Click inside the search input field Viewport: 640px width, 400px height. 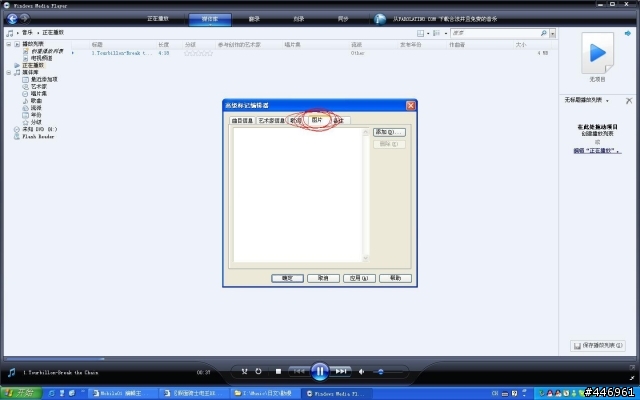(495, 33)
